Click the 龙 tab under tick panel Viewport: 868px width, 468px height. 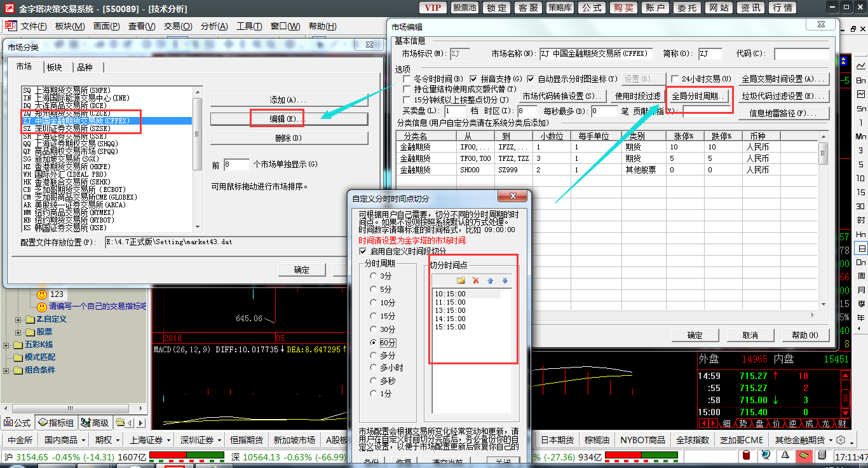pos(825,423)
